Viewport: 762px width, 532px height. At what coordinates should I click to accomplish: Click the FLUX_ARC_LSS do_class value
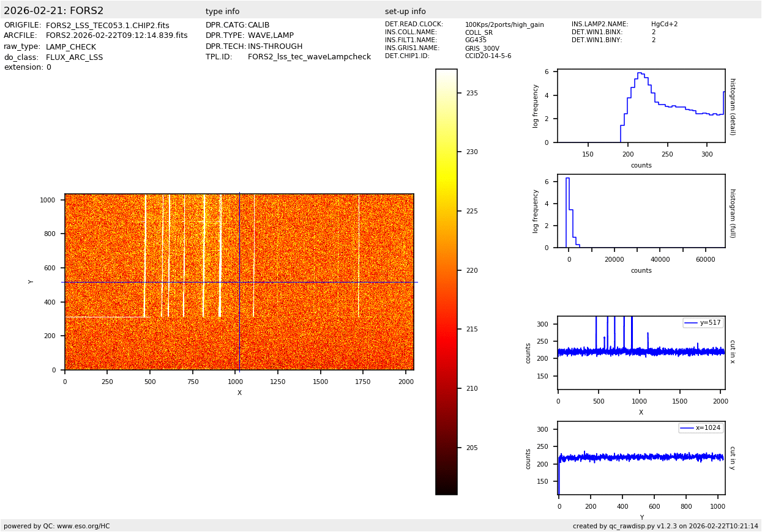(74, 57)
